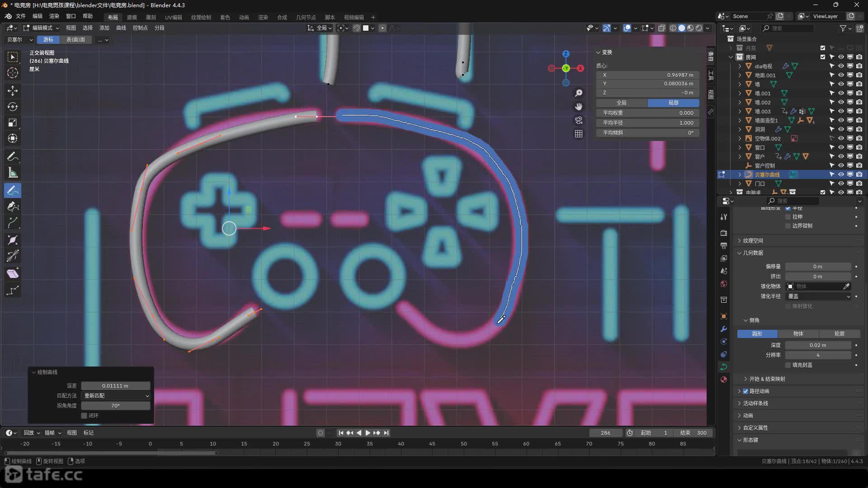Viewport: 868px width, 488px height.
Task: Select the Move tool
Action: pyautogui.click(x=12, y=90)
